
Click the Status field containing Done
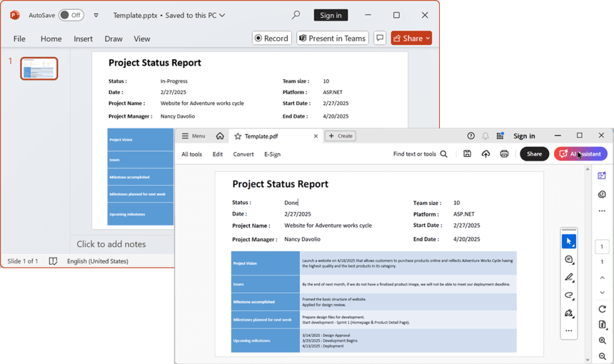[x=291, y=203]
